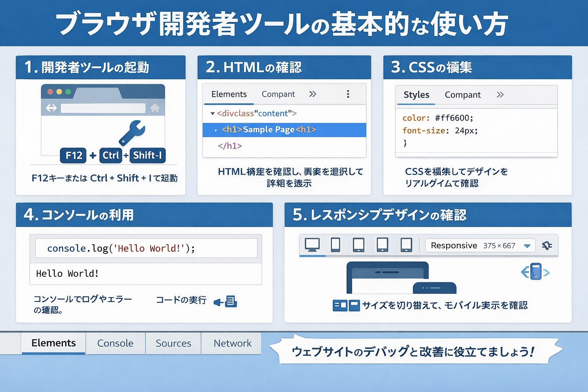Click the rotate icon beside Responsive dropdown
588x392 pixels.
(x=547, y=245)
